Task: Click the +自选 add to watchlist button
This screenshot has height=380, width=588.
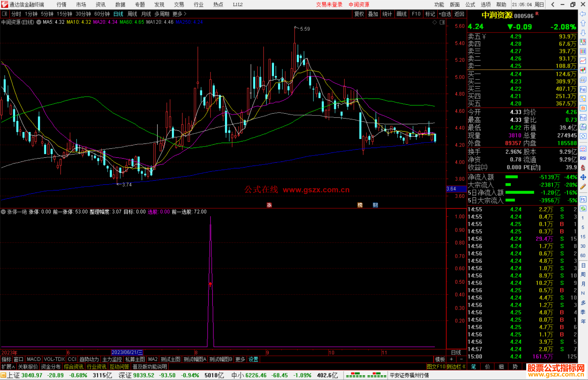Action: pyautogui.click(x=445, y=14)
